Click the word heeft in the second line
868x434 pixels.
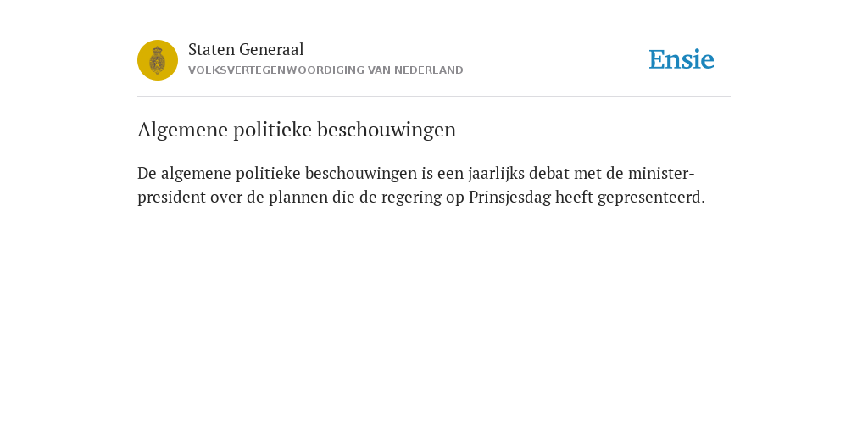pos(574,197)
